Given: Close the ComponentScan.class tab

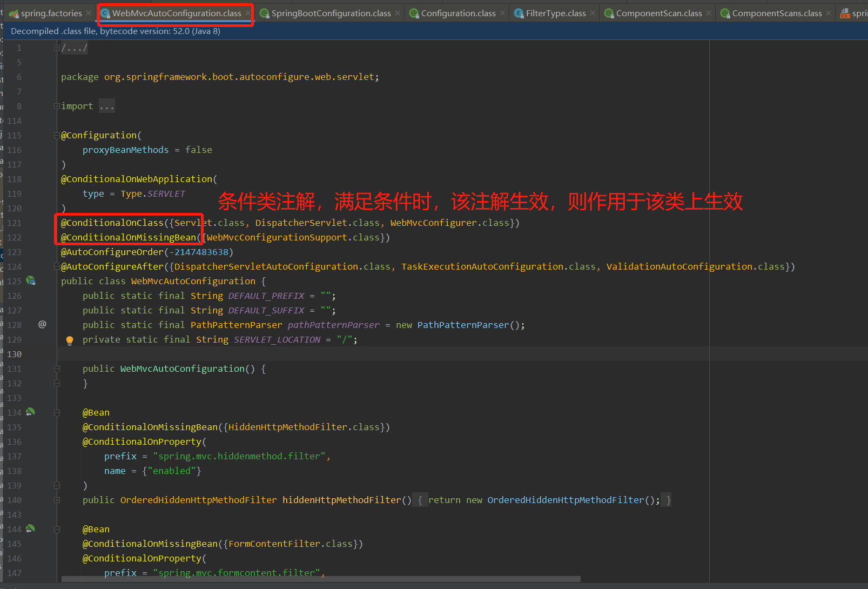Looking at the screenshot, I should pos(709,13).
